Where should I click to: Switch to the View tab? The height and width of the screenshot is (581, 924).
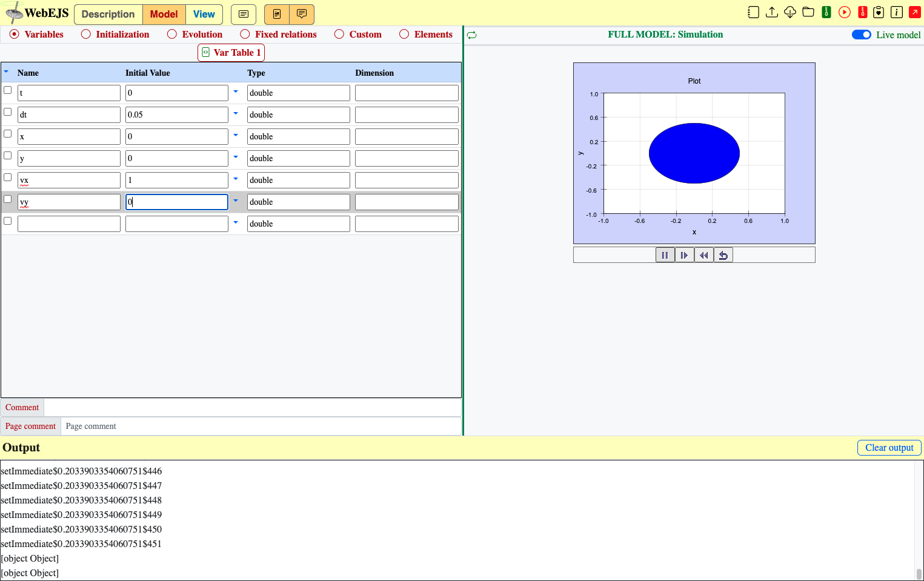click(204, 14)
